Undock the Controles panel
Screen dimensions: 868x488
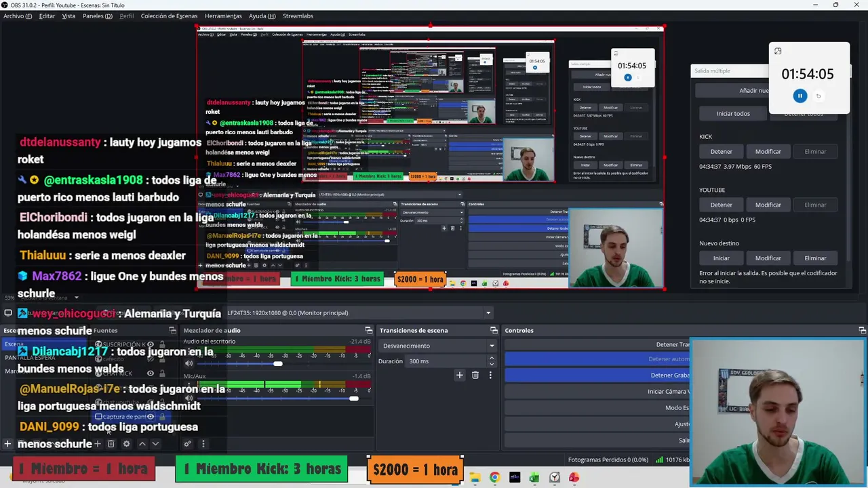point(862,330)
